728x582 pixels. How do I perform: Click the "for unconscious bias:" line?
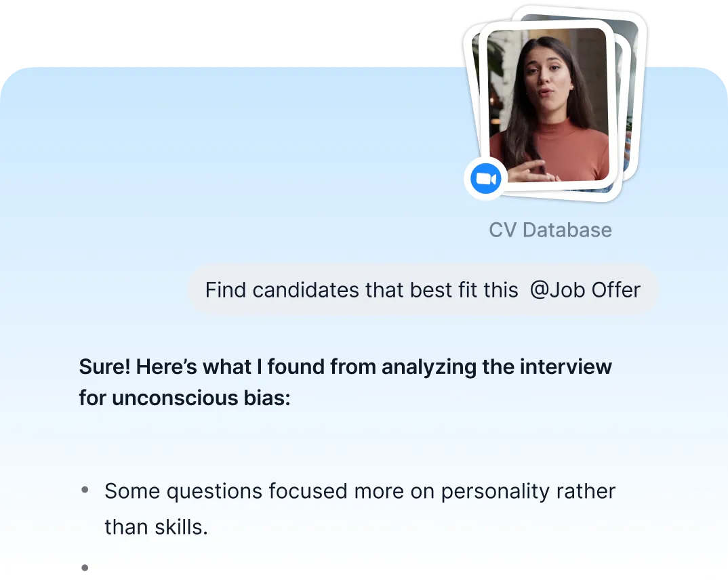(x=184, y=398)
